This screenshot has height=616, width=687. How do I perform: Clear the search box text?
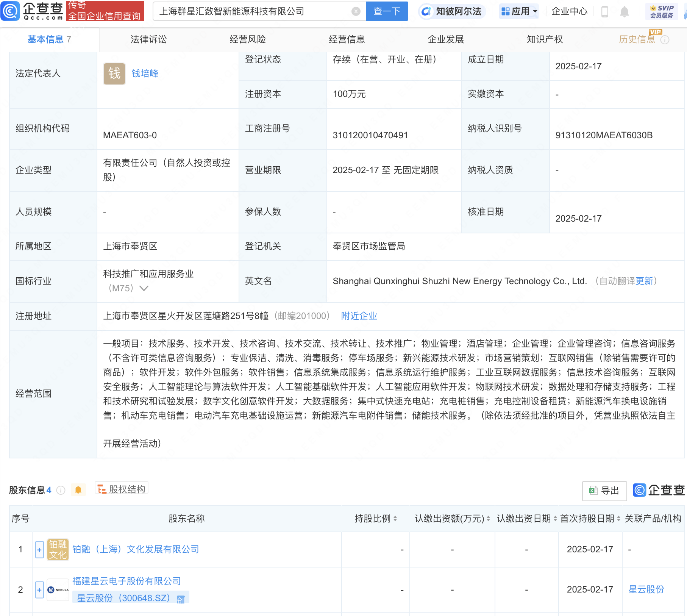pyautogui.click(x=356, y=11)
